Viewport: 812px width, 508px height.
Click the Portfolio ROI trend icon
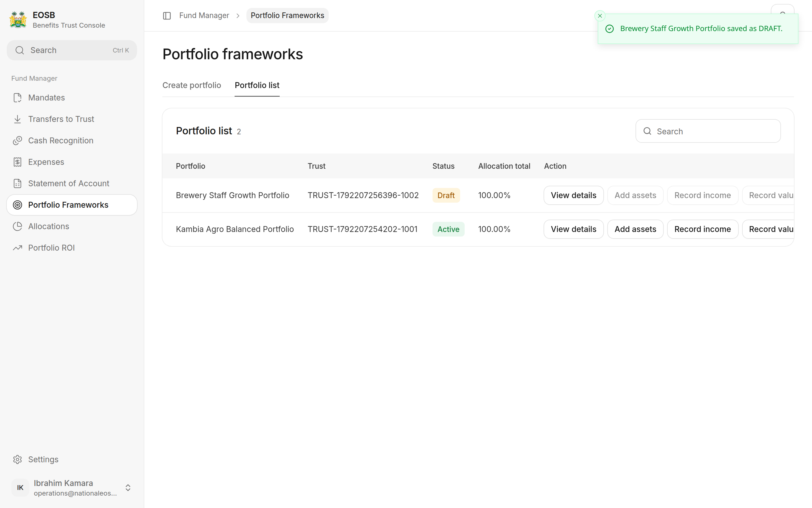coord(17,248)
